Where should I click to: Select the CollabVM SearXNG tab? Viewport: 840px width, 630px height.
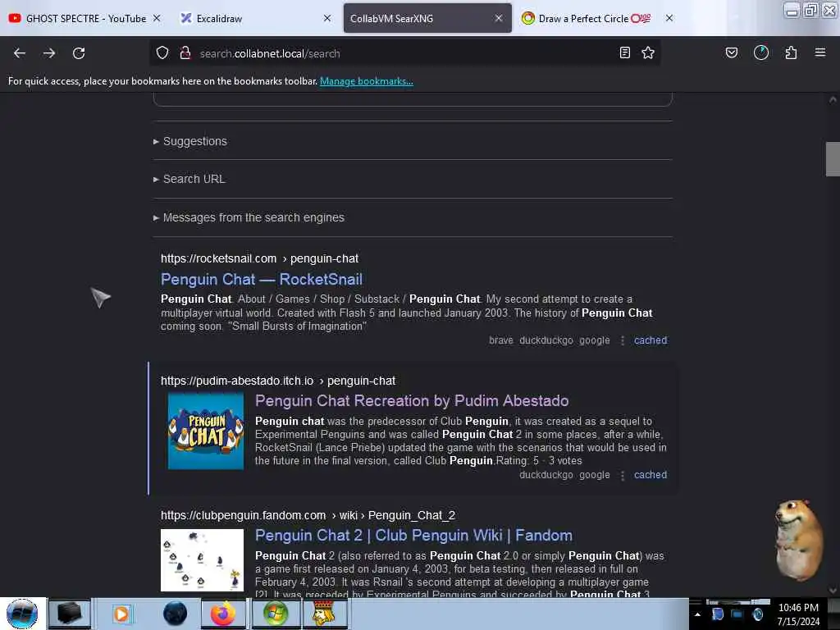[427, 18]
